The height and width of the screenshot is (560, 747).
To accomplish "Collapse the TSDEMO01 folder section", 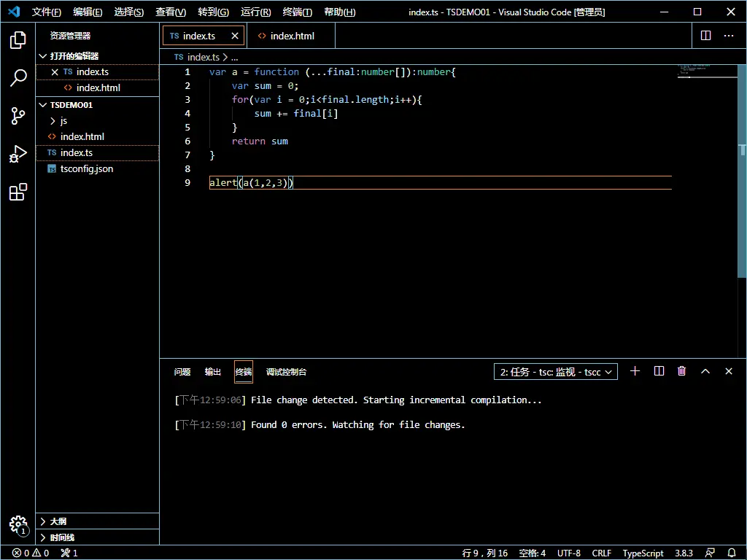I will point(98,105).
